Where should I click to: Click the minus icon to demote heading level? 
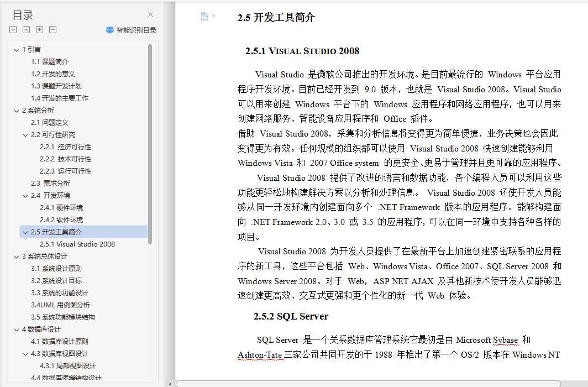[x=53, y=30]
